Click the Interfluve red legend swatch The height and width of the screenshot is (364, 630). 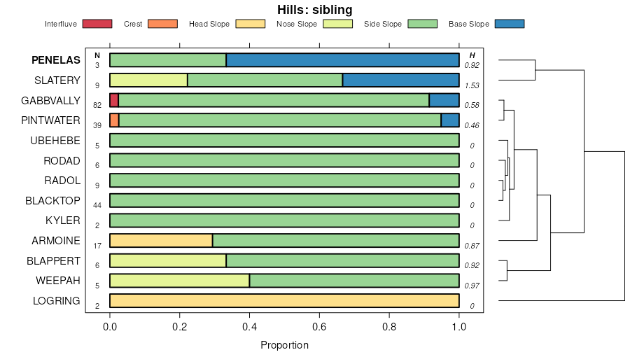pos(97,24)
